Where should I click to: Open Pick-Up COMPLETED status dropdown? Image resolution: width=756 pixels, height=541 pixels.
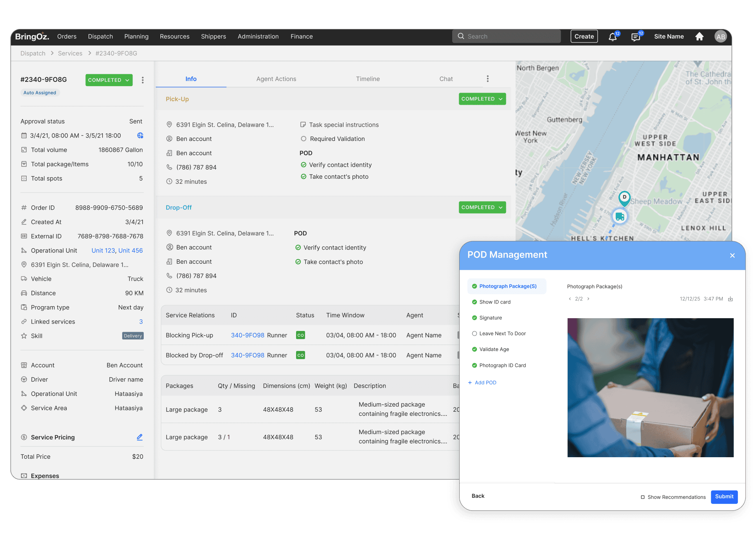tap(482, 99)
